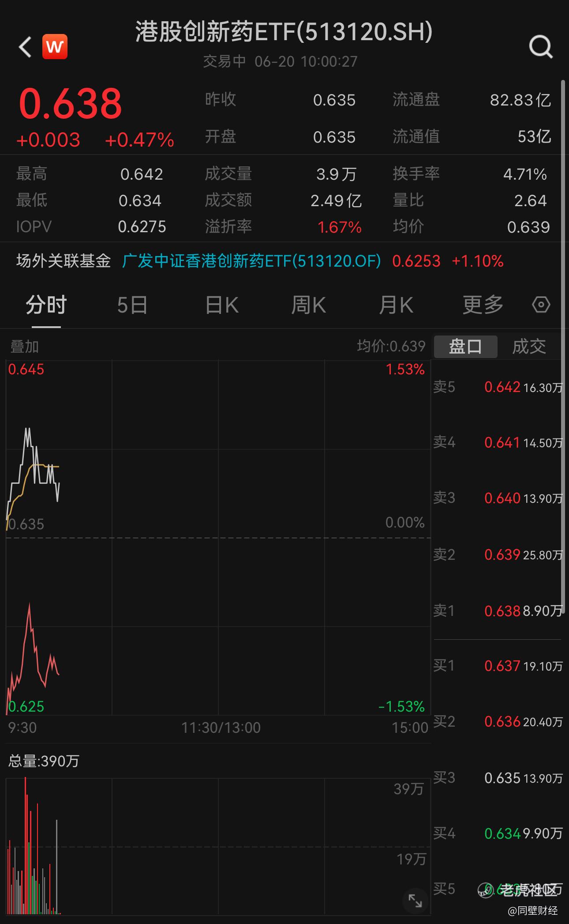This screenshot has width=569, height=924.
Task: Open the search magnifier icon
Action: [540, 46]
